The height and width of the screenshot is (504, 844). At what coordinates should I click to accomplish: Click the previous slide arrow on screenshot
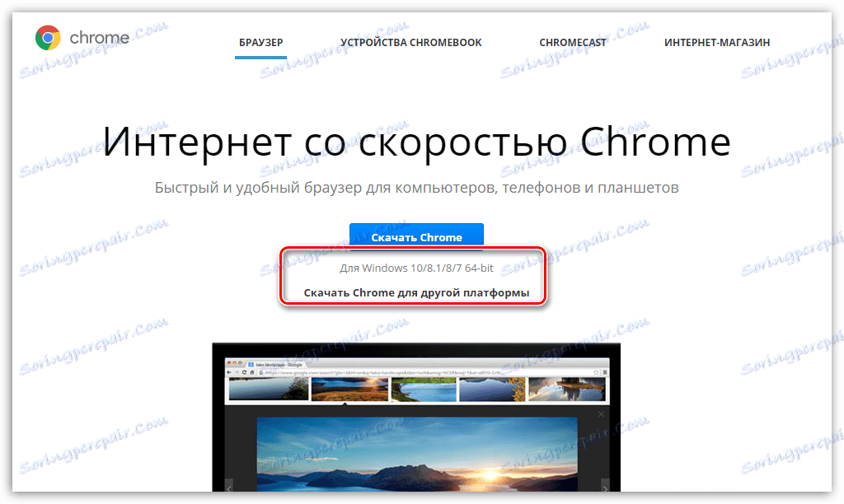[x=228, y=487]
